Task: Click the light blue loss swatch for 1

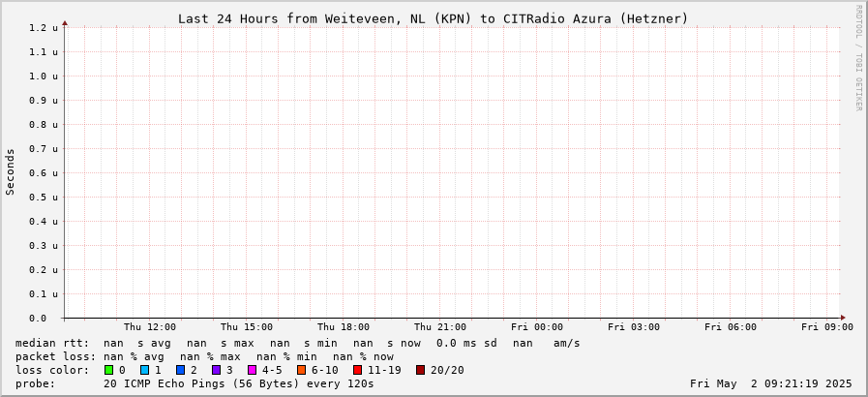Action: [144, 370]
